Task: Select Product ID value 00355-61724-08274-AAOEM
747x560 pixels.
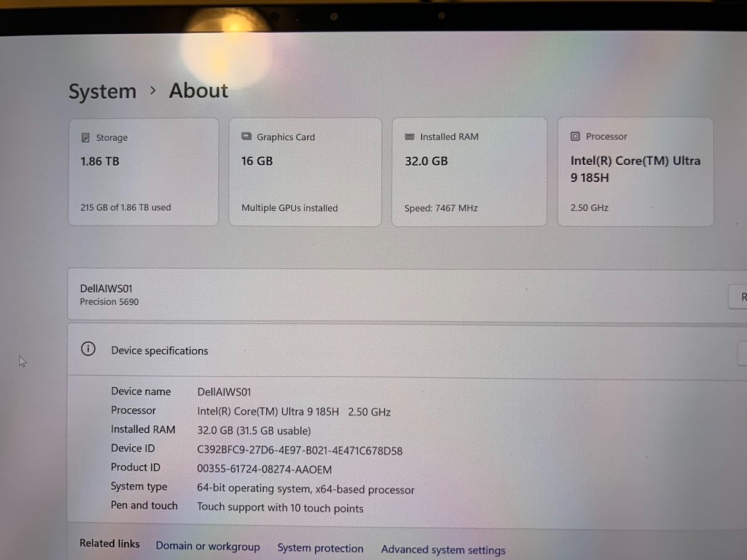Action: coord(264,470)
